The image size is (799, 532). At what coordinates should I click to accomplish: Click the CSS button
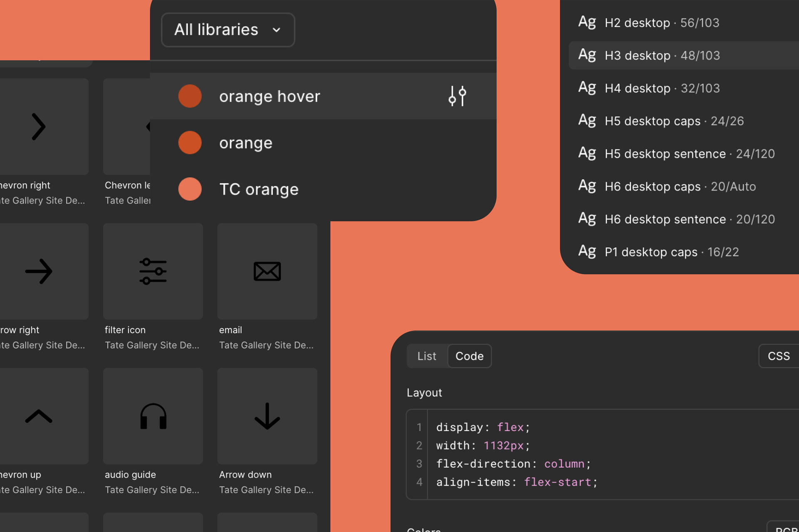(x=778, y=356)
